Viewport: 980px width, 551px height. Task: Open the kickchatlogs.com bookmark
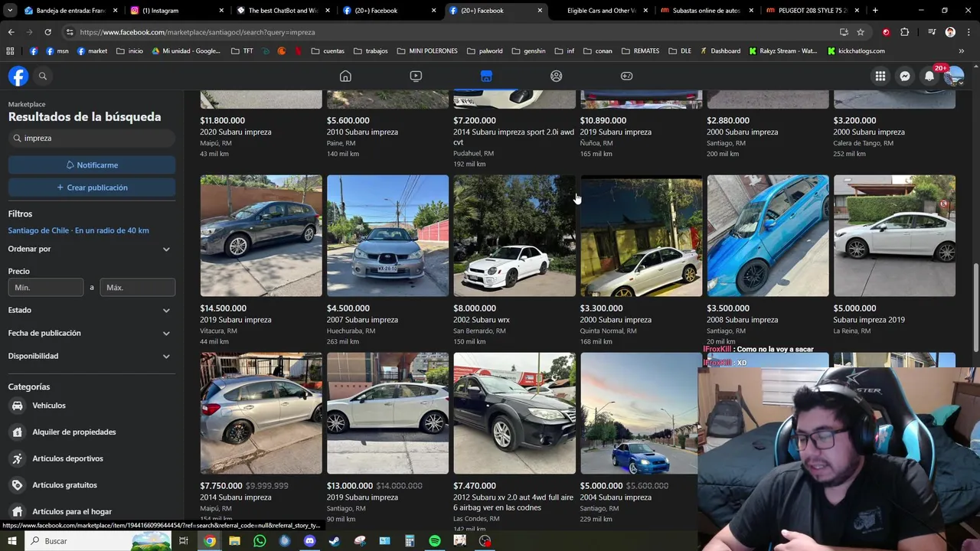point(856,51)
